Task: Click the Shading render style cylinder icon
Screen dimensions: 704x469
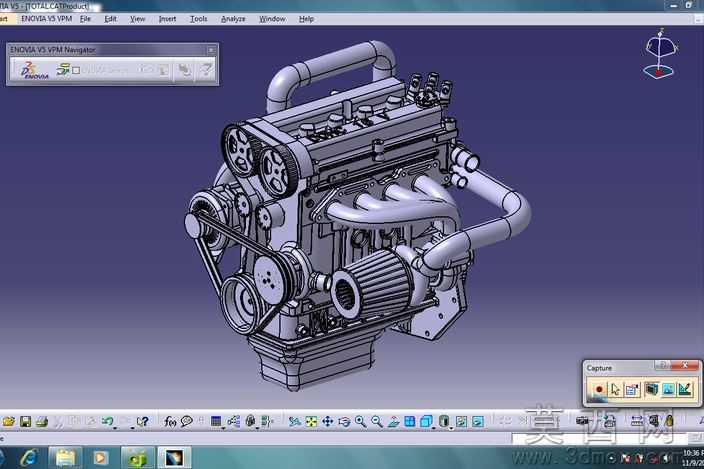Action: tap(444, 421)
